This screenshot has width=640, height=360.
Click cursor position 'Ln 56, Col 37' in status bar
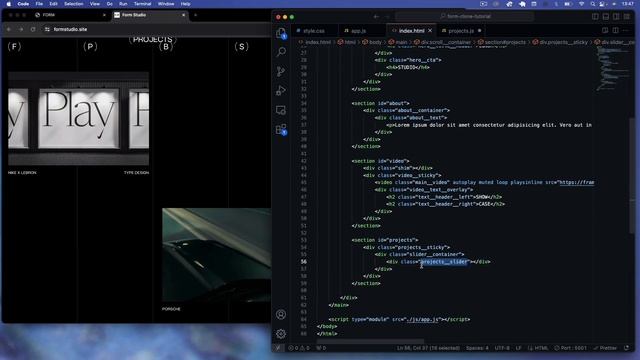[x=428, y=348]
